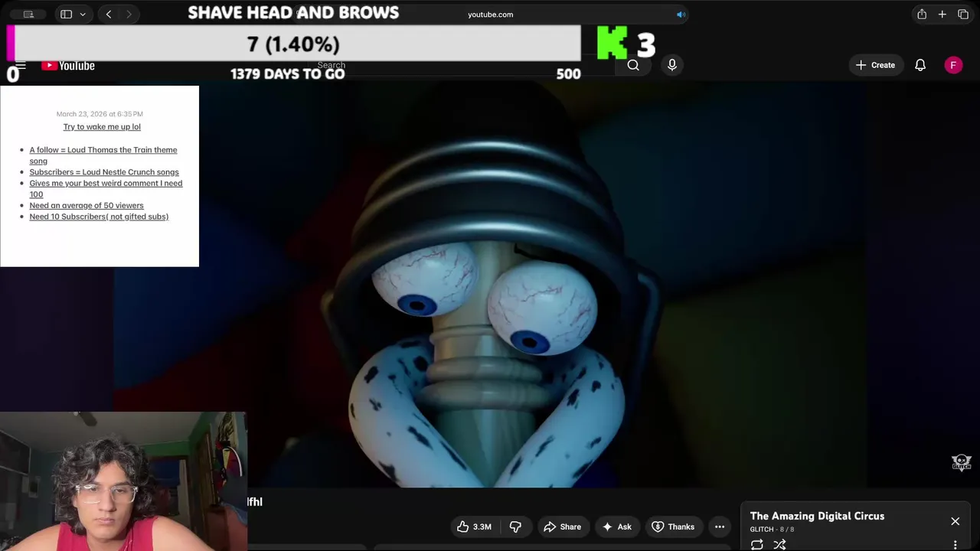Image resolution: width=980 pixels, height=551 pixels.
Task: Click the Safari tab group icon
Action: coord(28,15)
